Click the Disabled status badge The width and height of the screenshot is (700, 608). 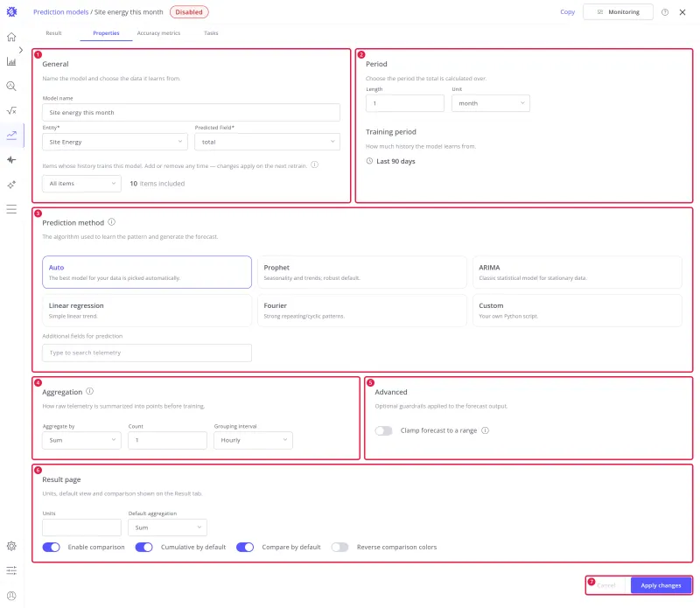[189, 12]
